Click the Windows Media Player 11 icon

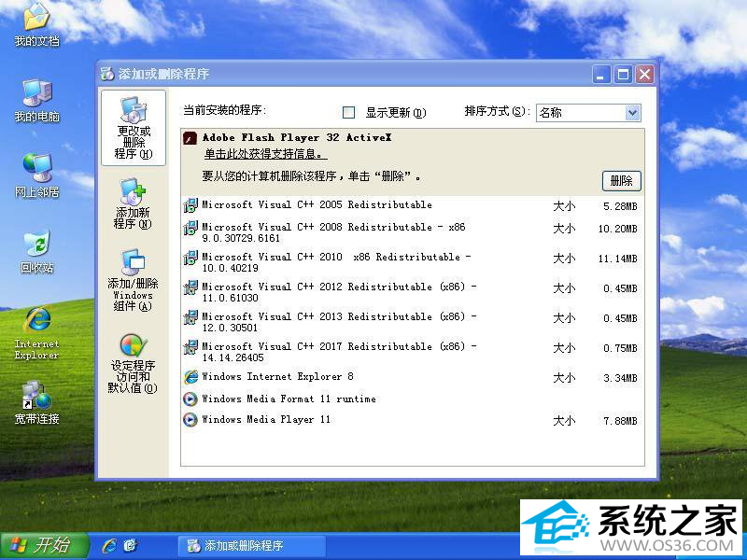(x=190, y=419)
